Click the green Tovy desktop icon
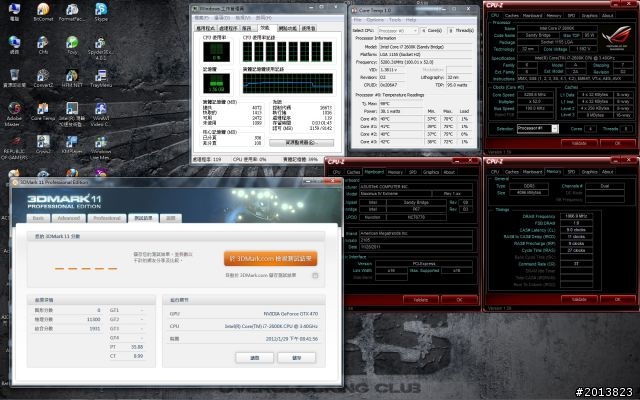Viewport: 640px width, 400px height. [x=72, y=45]
